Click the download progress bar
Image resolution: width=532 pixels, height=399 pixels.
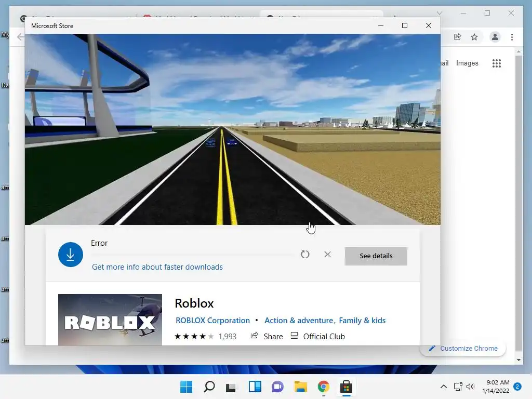[x=193, y=255]
